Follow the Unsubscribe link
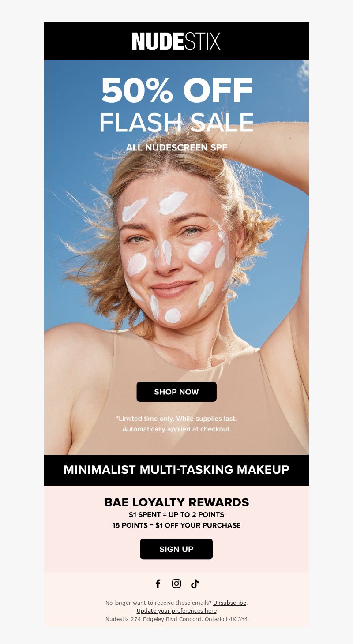The image size is (353, 644). point(229,603)
